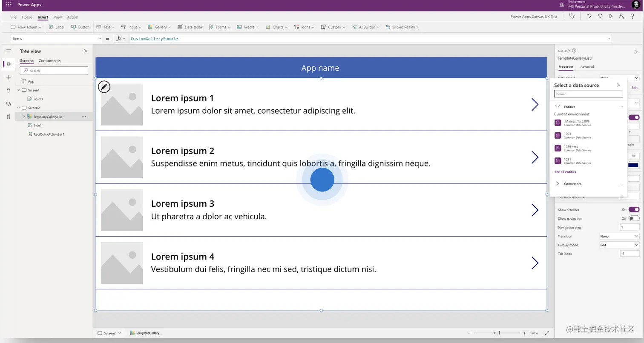Click the arrow icon in Lorem ipsum 3
This screenshot has width=644, height=343.
point(535,210)
